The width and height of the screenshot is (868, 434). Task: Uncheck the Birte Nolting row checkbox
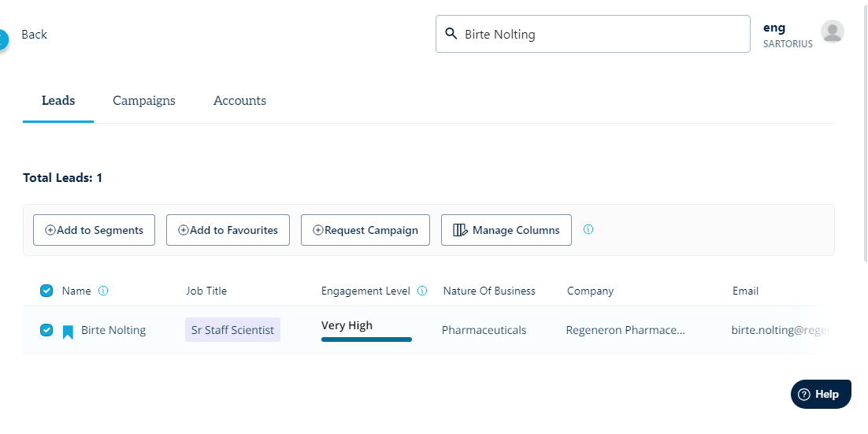tap(46, 330)
